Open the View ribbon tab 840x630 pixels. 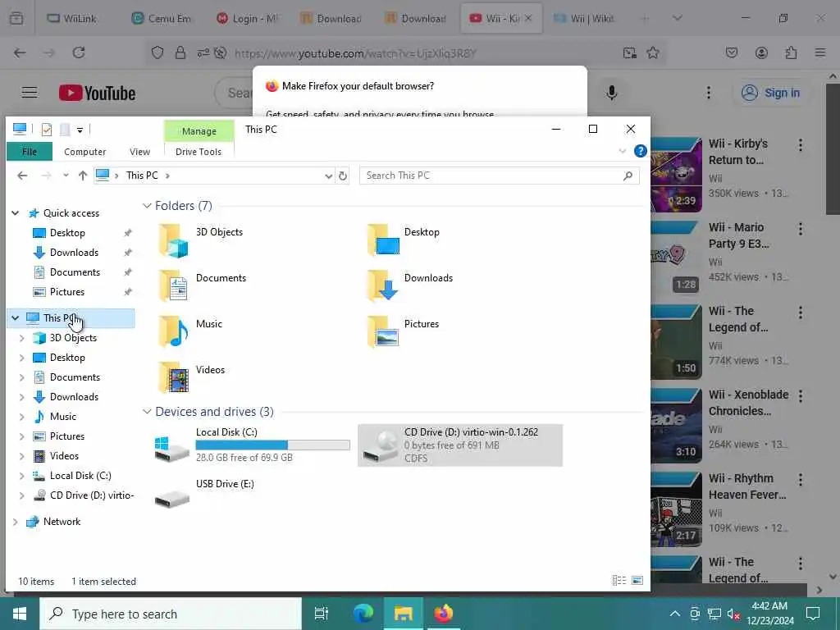(x=139, y=152)
